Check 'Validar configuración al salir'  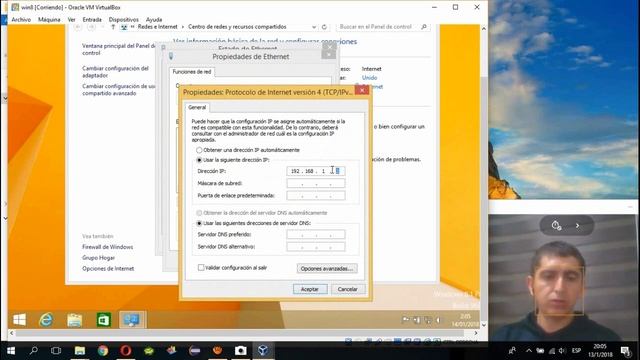pos(201,268)
